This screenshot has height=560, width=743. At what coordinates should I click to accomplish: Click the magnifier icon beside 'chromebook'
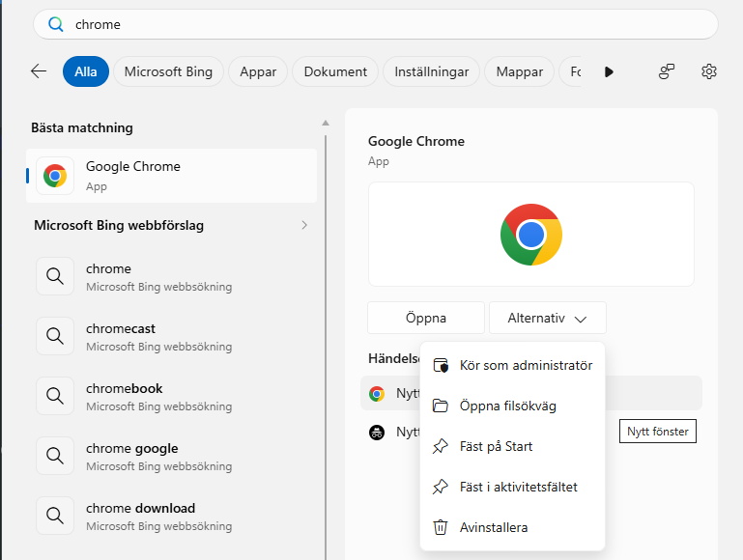(55, 396)
